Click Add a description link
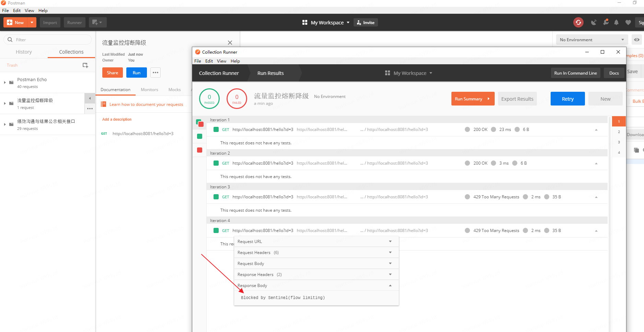The image size is (644, 332). click(x=117, y=119)
